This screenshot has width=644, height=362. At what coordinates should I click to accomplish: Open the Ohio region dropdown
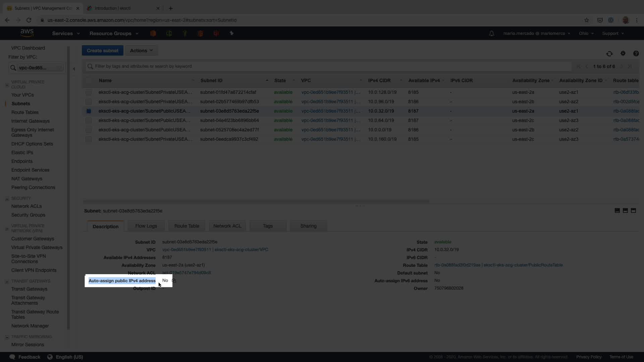click(x=586, y=34)
